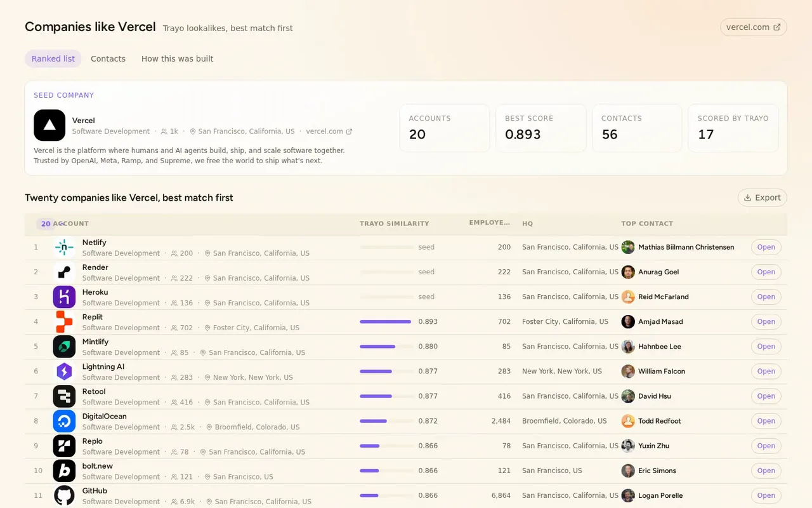Viewport: 812px width, 508px height.
Task: Click the Replo logo icon
Action: coord(64,446)
